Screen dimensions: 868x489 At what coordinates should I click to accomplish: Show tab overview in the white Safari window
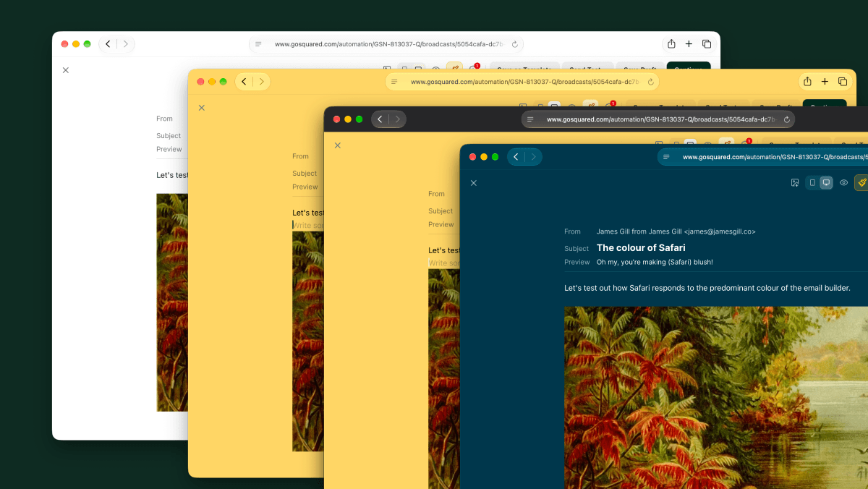(707, 44)
